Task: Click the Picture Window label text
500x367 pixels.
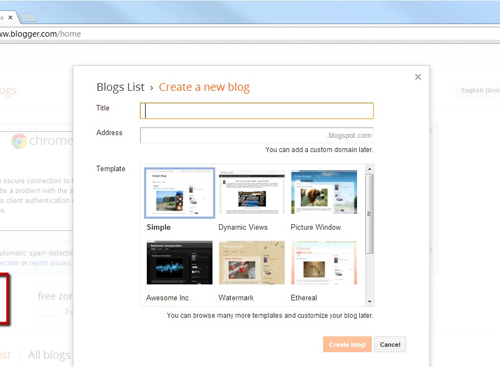Action: pyautogui.click(x=316, y=227)
